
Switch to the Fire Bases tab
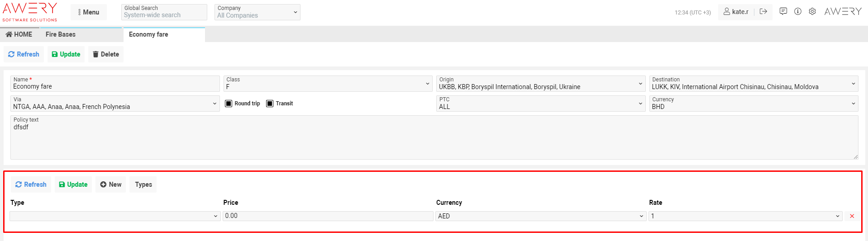tap(61, 34)
